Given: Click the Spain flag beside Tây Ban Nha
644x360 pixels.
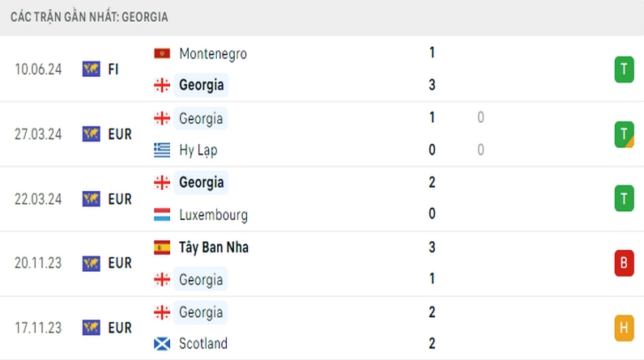Looking at the screenshot, I should coord(162,247).
